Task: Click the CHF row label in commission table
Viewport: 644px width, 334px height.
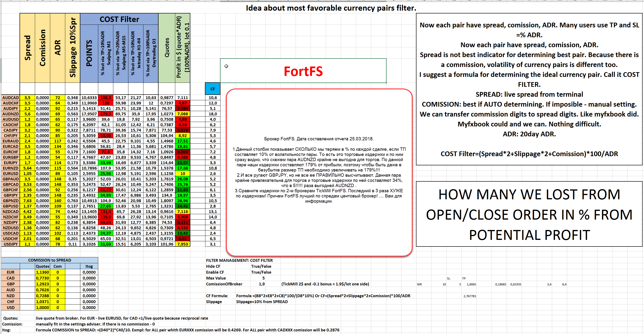Action: [x=11, y=302]
